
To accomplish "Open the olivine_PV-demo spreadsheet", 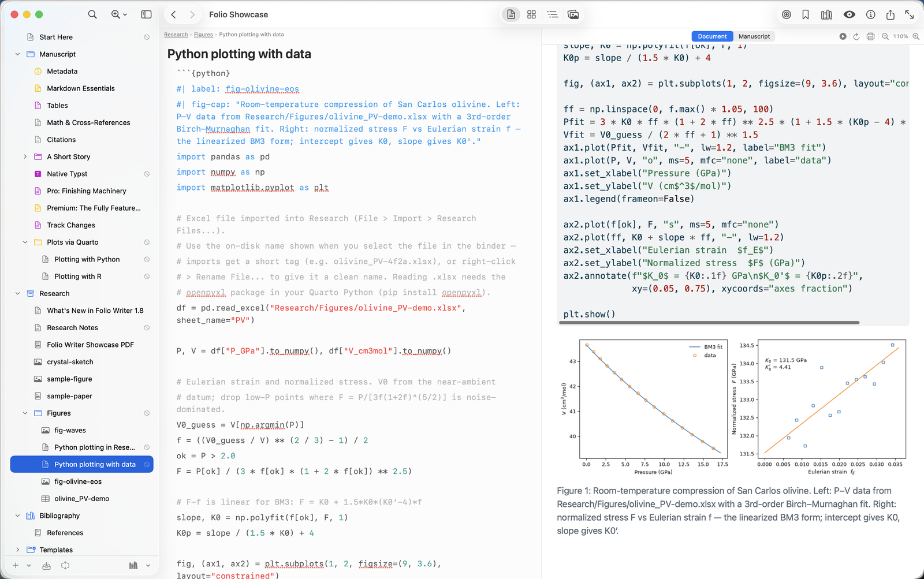I will pyautogui.click(x=81, y=499).
